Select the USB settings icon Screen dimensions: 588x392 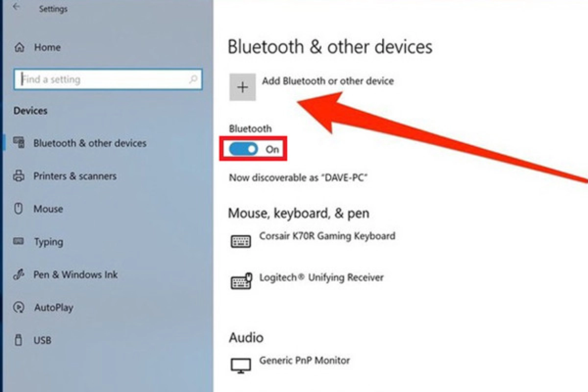click(20, 340)
